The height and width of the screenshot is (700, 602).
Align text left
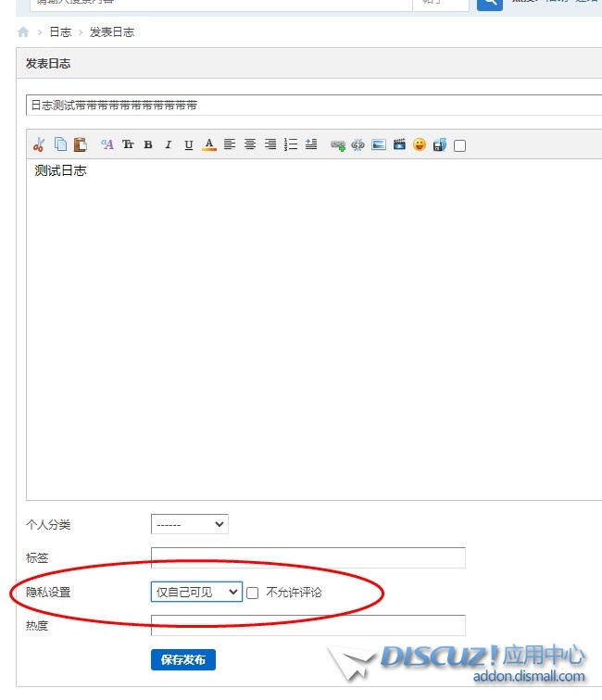[230, 144]
